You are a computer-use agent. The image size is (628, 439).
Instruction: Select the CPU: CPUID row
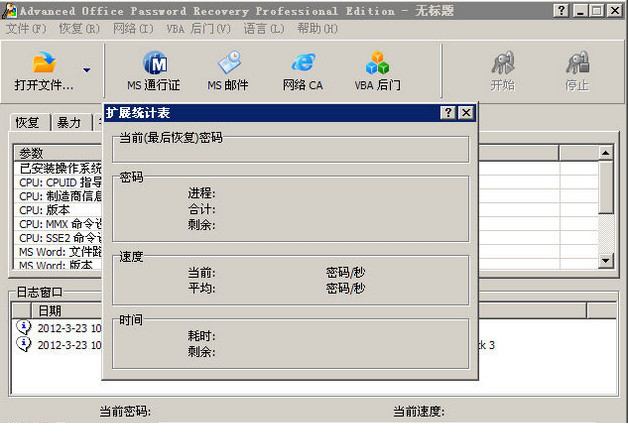(58, 182)
